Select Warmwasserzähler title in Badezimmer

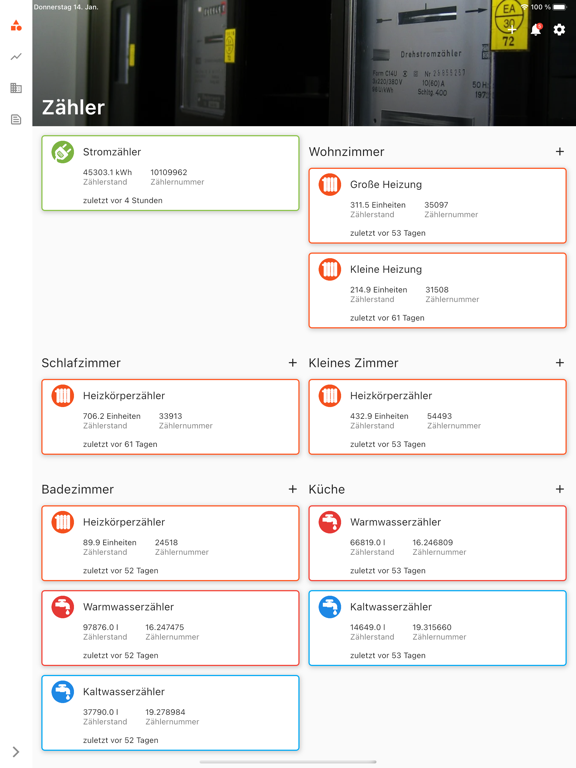[128, 607]
